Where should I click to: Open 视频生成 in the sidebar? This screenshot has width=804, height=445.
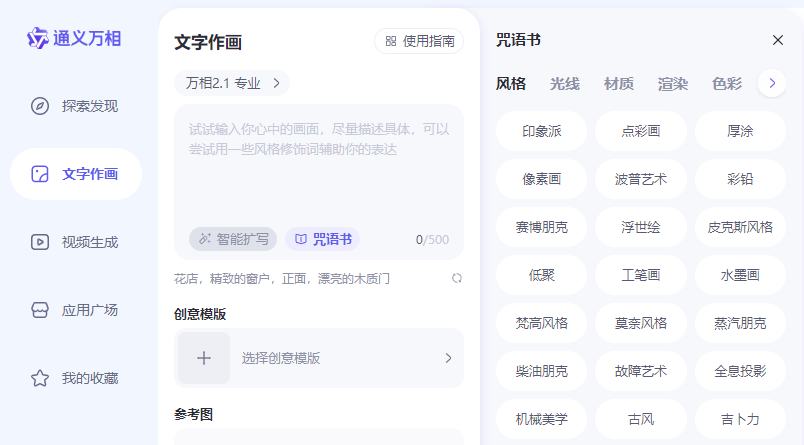point(76,242)
